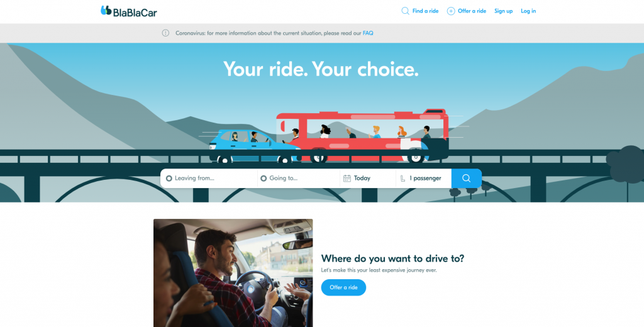The height and width of the screenshot is (327, 644).
Task: Click the Log in link
Action: click(528, 11)
